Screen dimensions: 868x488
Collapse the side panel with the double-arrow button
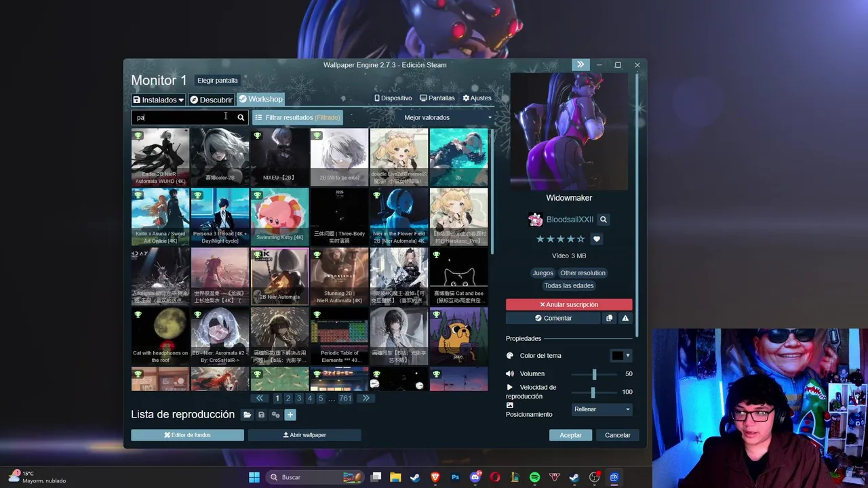coord(580,65)
